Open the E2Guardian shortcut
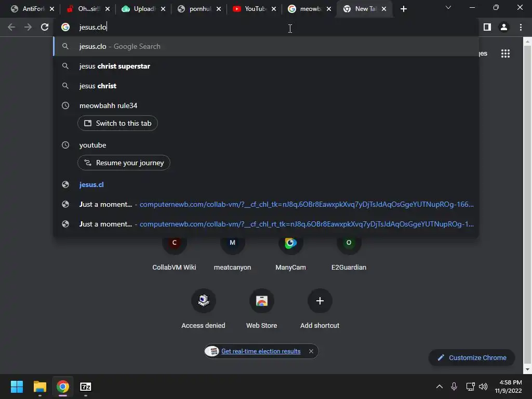The height and width of the screenshot is (399, 532). pos(349,253)
